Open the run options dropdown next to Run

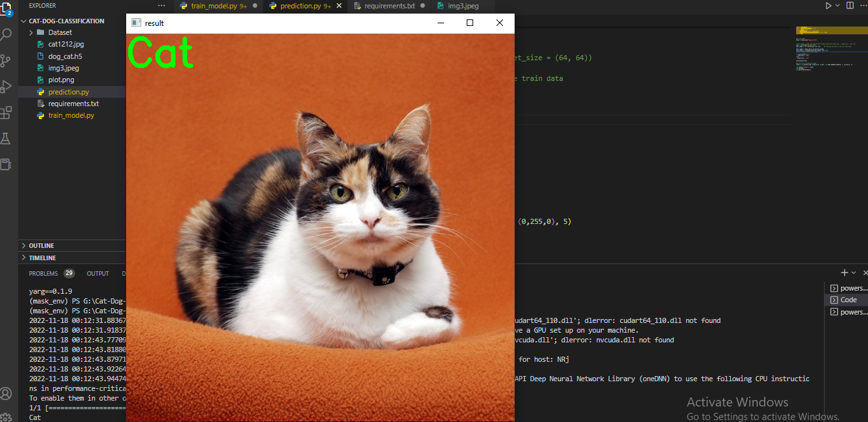tap(837, 5)
